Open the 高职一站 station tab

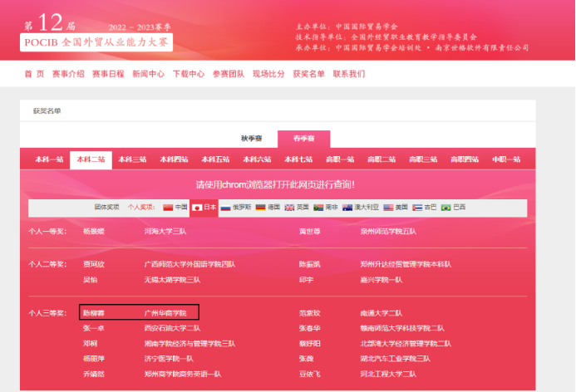340,159
